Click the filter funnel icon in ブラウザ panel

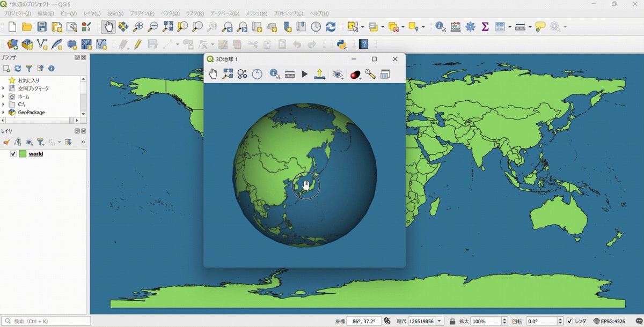click(29, 69)
